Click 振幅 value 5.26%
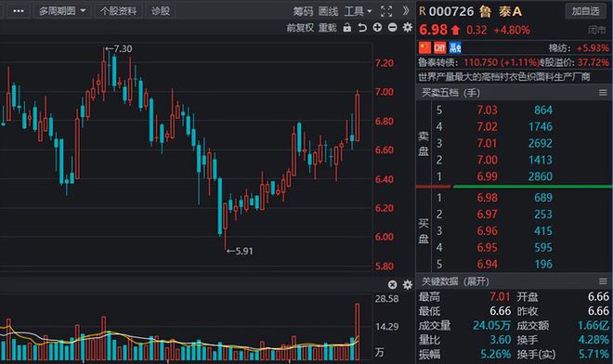Viewport: 613px width, 364px height. tap(495, 354)
